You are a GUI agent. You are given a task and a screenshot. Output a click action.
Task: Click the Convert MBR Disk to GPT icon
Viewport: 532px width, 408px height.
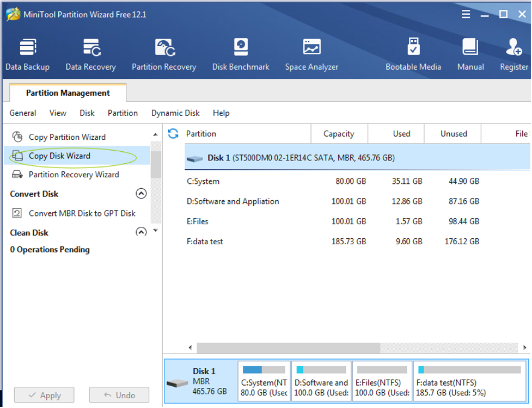(17, 213)
